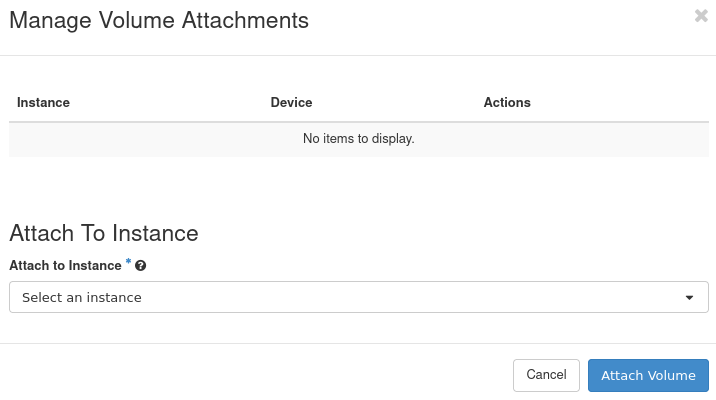Close the Manage Volume Attachments dialog
The image size is (716, 400).
pyautogui.click(x=701, y=16)
